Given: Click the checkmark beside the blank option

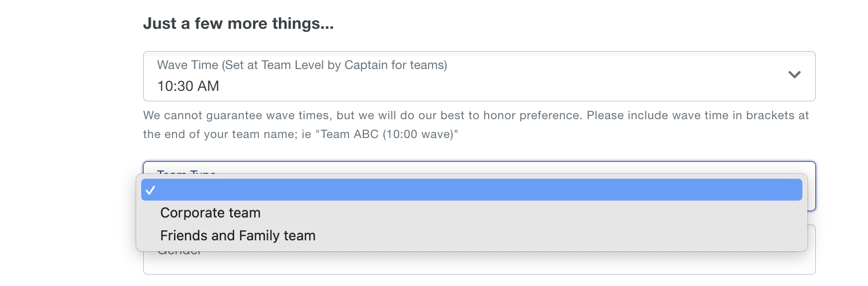Looking at the screenshot, I should pyautogui.click(x=151, y=190).
